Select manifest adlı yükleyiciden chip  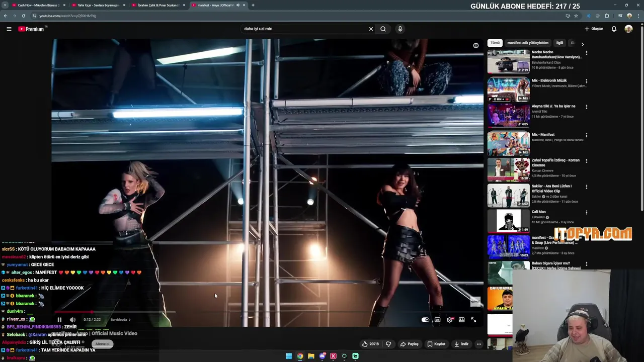[528, 43]
